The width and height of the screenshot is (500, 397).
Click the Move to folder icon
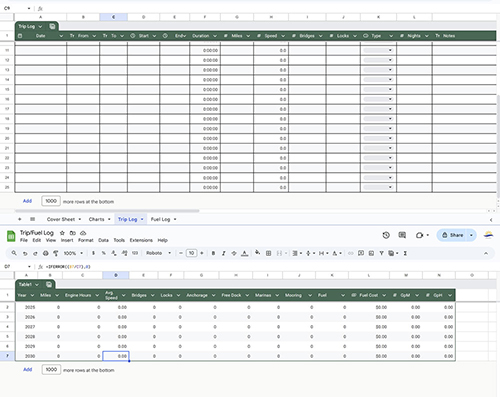pyautogui.click(x=73, y=233)
